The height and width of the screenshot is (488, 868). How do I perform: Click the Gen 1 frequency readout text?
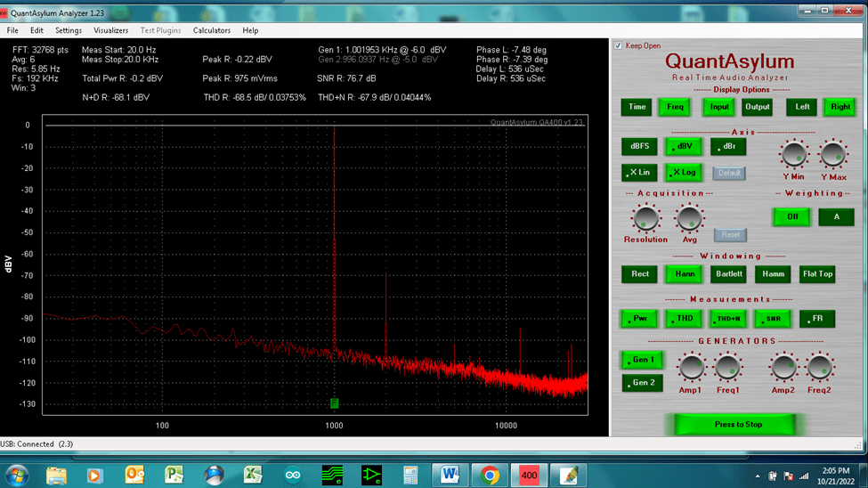[382, 50]
